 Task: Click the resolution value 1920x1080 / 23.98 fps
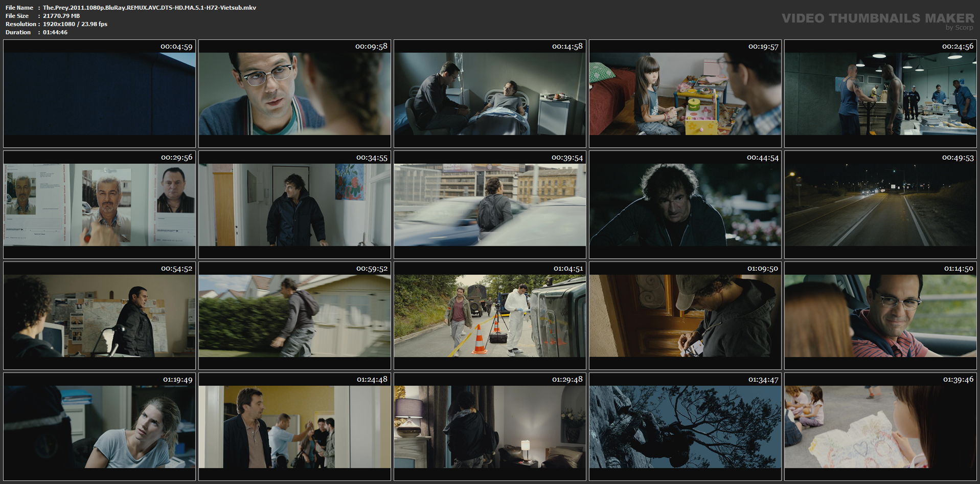75,24
